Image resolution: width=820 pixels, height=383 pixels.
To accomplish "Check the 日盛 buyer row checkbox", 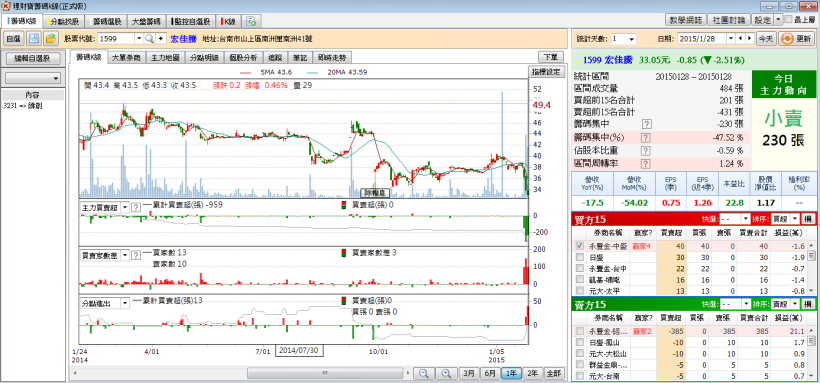I will point(579,257).
